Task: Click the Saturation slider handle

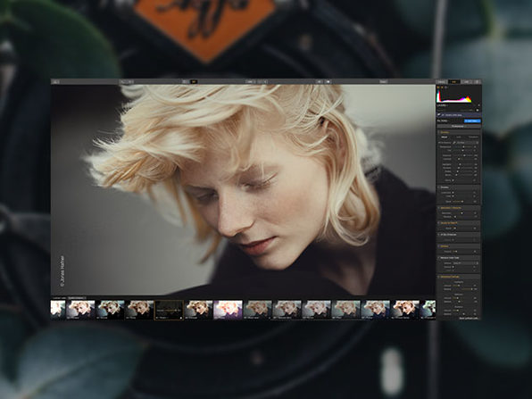Action: [x=461, y=213]
